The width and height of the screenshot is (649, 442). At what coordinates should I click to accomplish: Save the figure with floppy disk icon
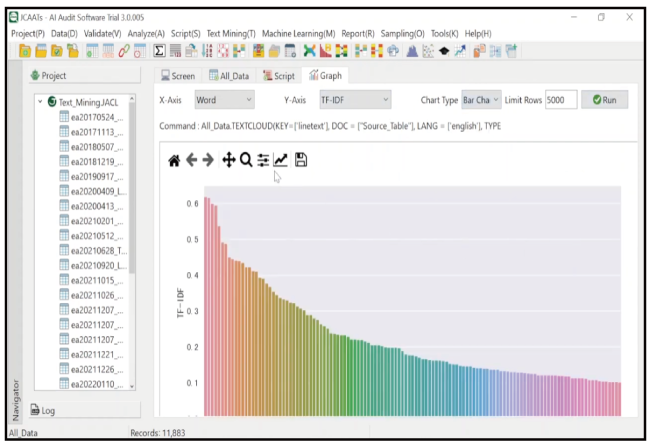(x=301, y=160)
